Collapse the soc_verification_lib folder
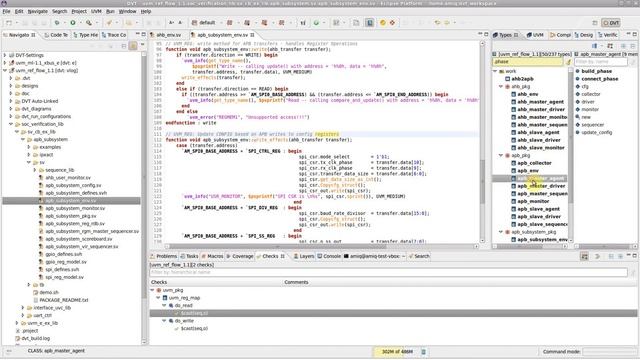 coord(11,124)
